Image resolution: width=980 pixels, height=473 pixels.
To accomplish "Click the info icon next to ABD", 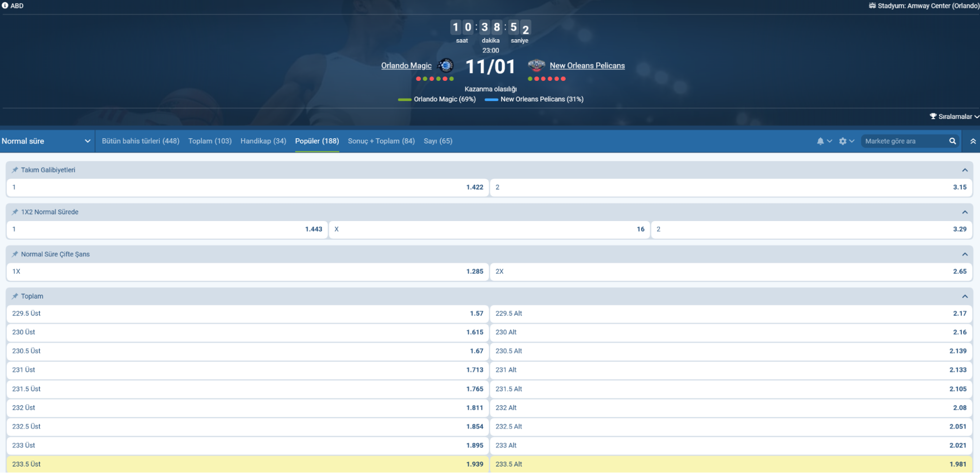I will pos(5,5).
